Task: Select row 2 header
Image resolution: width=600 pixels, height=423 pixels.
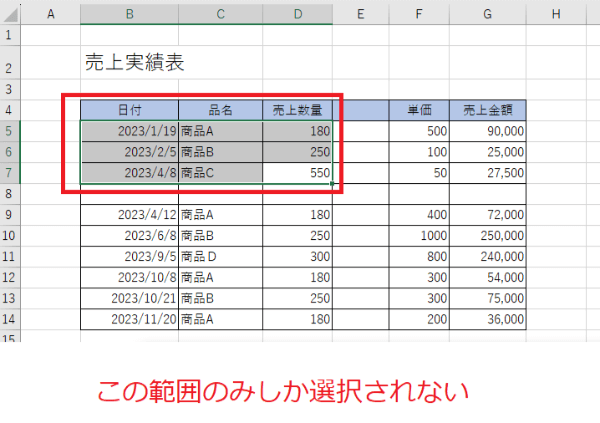Action: [x=10, y=62]
